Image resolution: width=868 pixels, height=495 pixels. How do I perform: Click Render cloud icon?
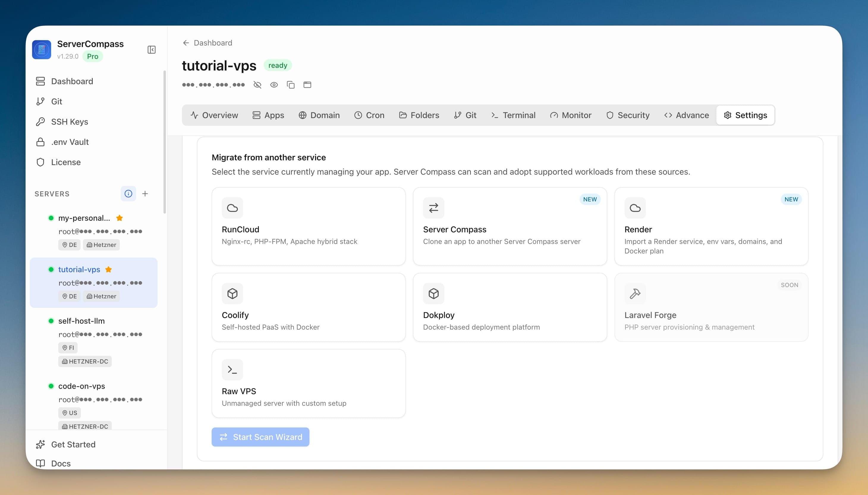click(x=635, y=208)
